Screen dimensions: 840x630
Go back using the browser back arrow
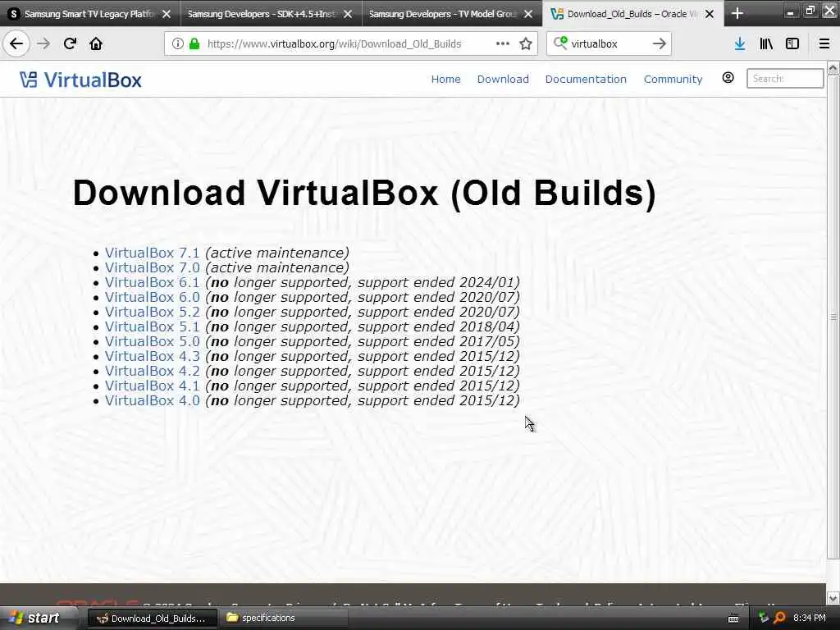(x=16, y=43)
